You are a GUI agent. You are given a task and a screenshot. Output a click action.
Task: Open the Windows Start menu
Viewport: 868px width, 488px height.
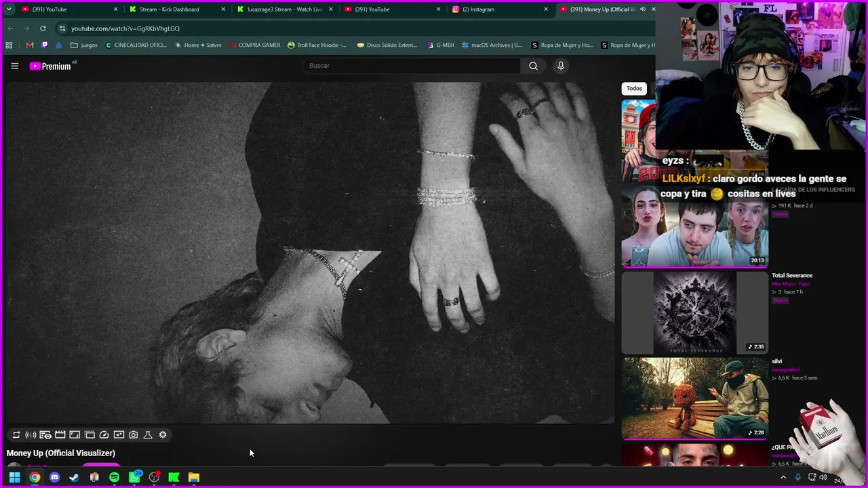(14, 477)
